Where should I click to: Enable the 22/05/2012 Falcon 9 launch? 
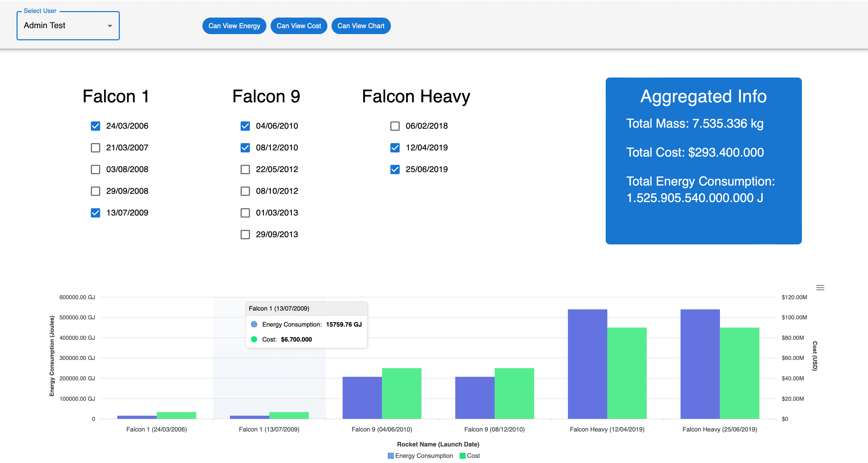click(x=245, y=169)
